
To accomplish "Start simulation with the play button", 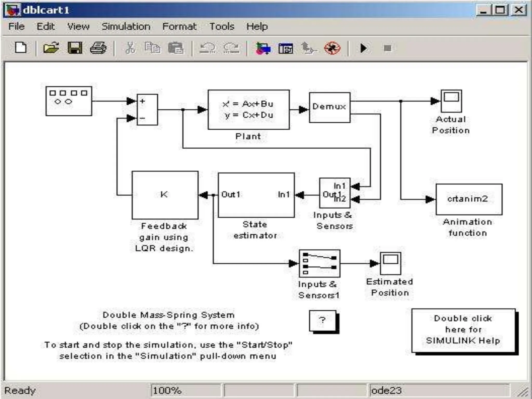I will [363, 48].
